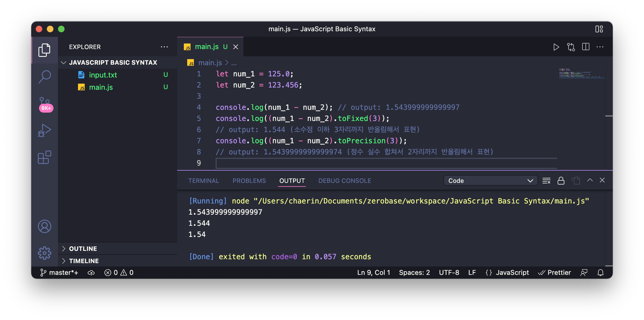Customize layout from title bar icon

coord(599,29)
